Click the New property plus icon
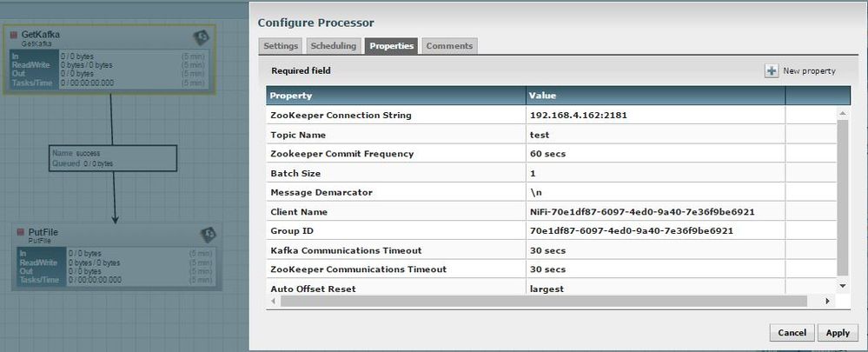868x352 pixels. tap(772, 71)
